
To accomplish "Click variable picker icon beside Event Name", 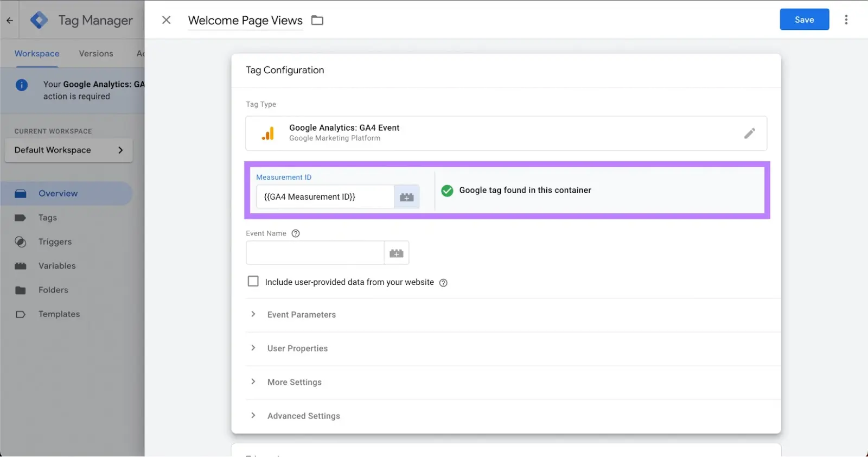I will (396, 253).
